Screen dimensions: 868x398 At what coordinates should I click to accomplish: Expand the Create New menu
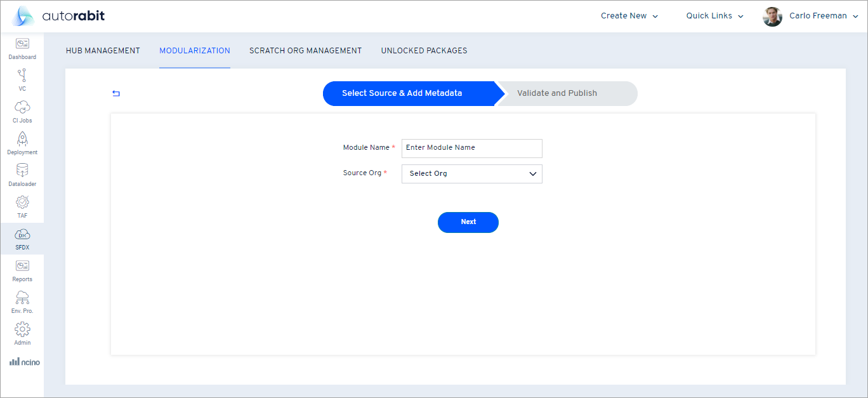[x=629, y=15]
